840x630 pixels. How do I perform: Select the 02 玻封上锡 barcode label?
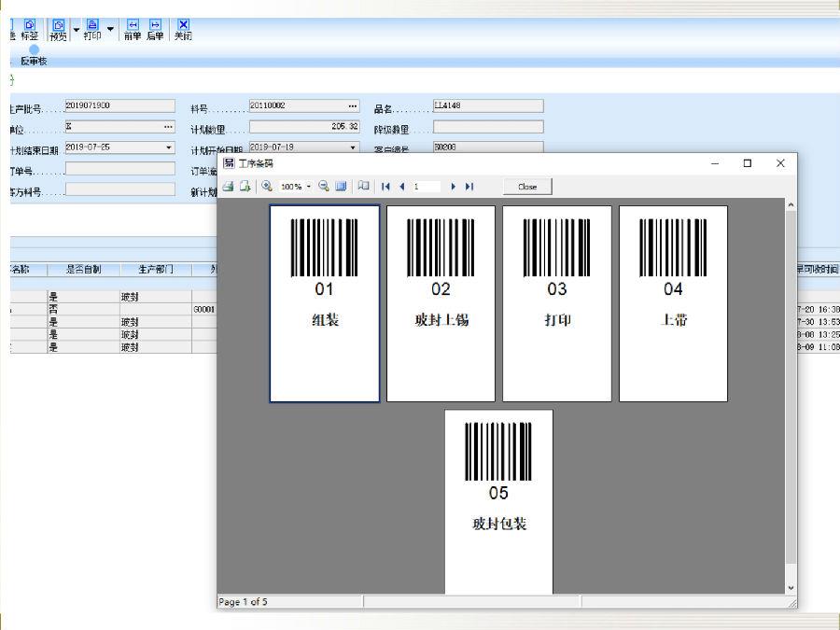(x=441, y=303)
